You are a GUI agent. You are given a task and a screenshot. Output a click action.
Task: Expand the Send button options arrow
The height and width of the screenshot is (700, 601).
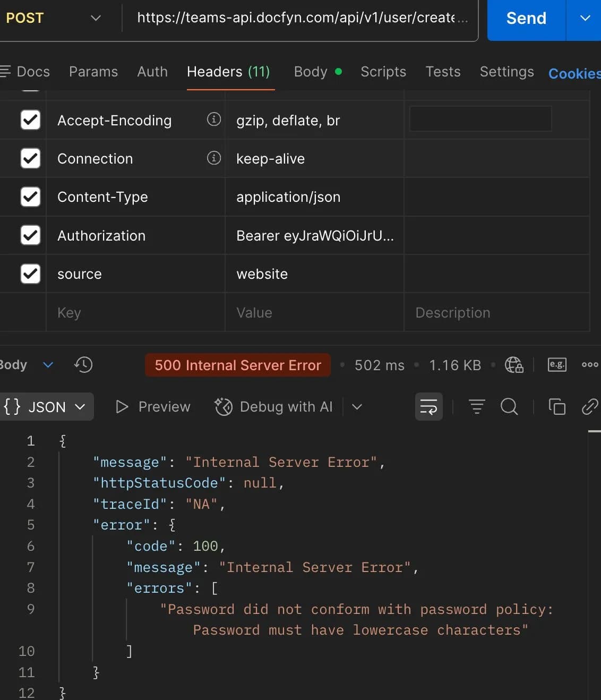pyautogui.click(x=585, y=18)
